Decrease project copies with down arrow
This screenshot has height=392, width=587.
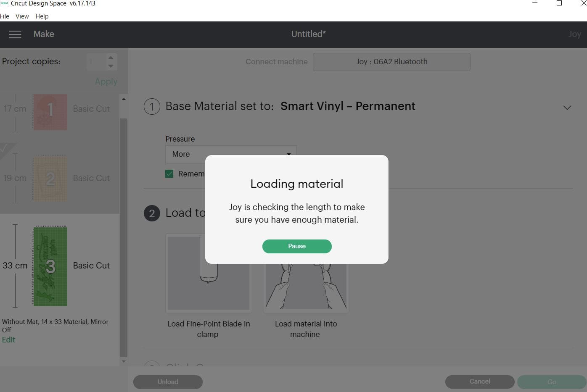point(111,66)
